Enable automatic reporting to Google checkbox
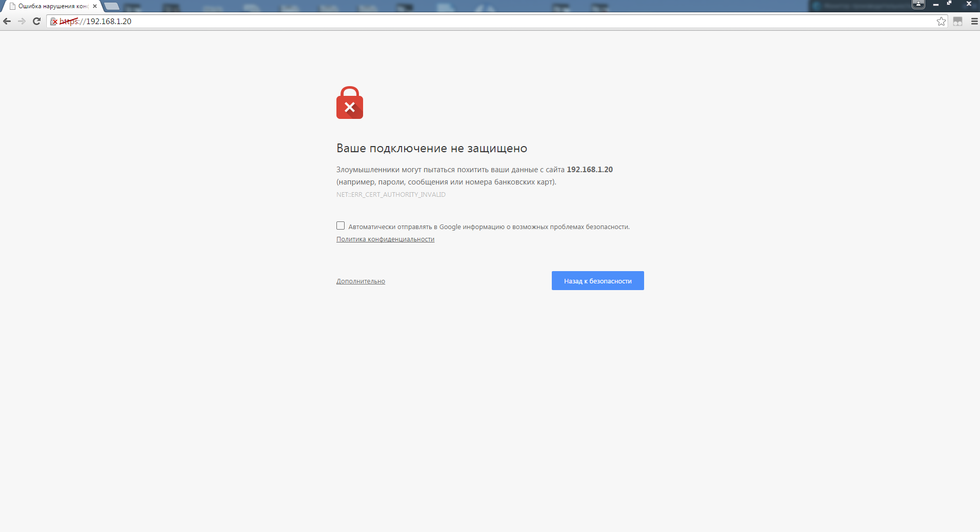 pyautogui.click(x=341, y=226)
